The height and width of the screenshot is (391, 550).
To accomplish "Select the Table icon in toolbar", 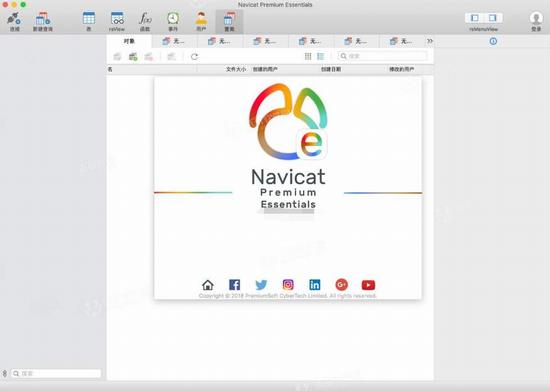I will pos(89,18).
